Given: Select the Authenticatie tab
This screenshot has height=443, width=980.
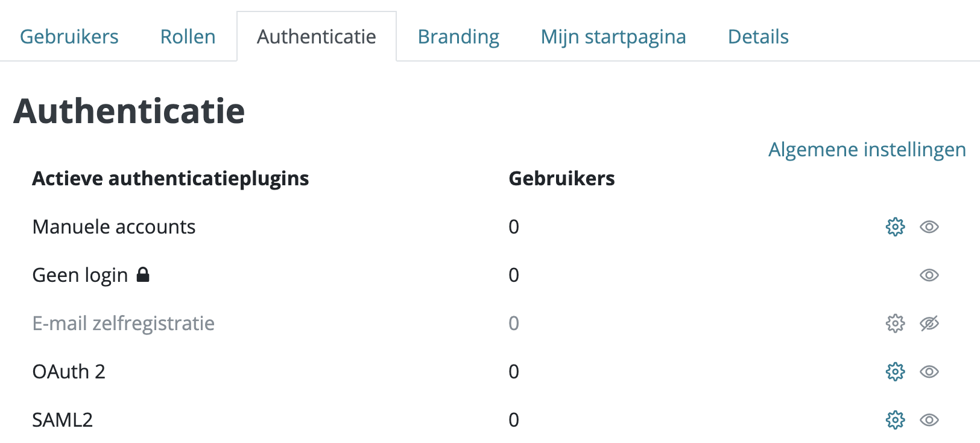Looking at the screenshot, I should coord(317,37).
